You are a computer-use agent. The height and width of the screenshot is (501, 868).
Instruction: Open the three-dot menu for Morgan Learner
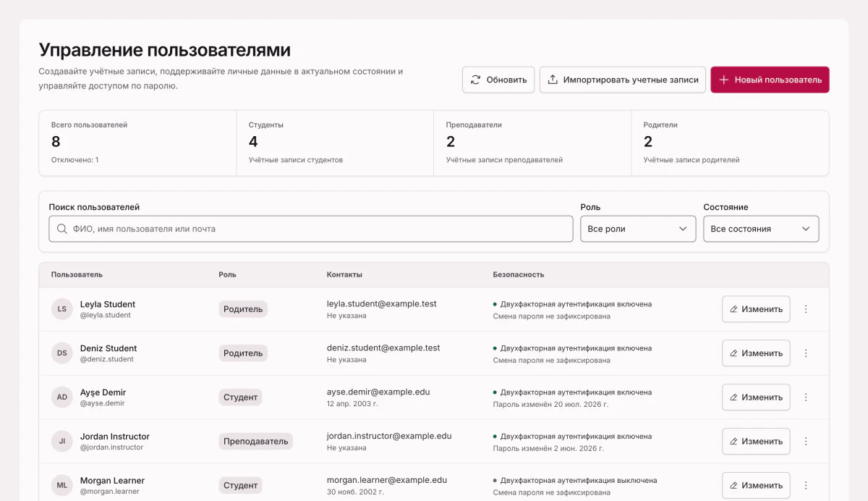tap(806, 486)
